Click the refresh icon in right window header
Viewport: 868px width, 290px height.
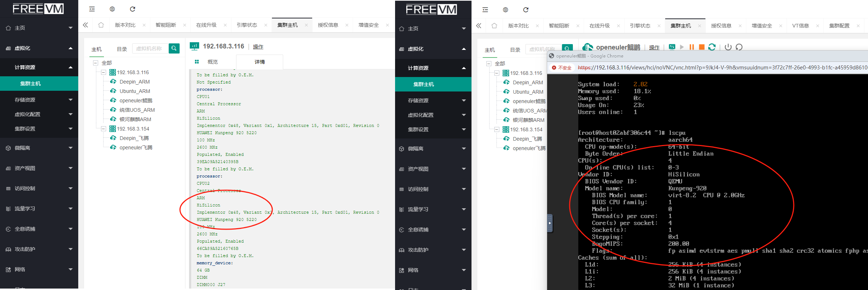click(526, 10)
